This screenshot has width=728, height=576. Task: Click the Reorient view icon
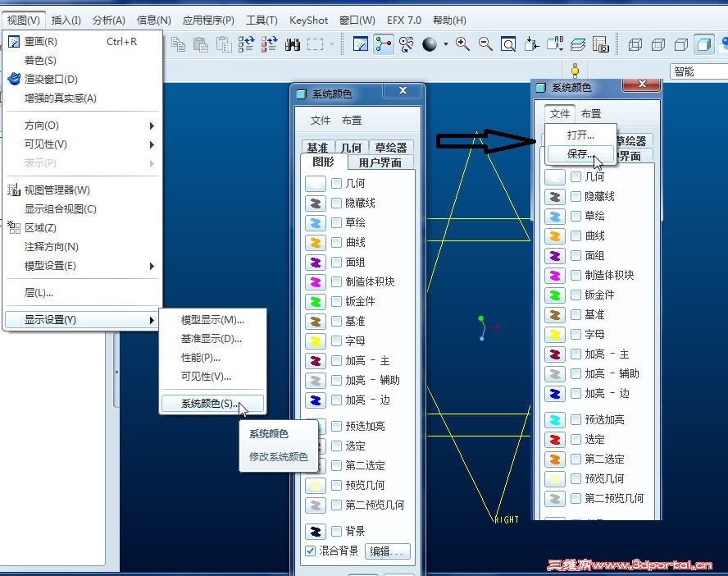tap(531, 44)
